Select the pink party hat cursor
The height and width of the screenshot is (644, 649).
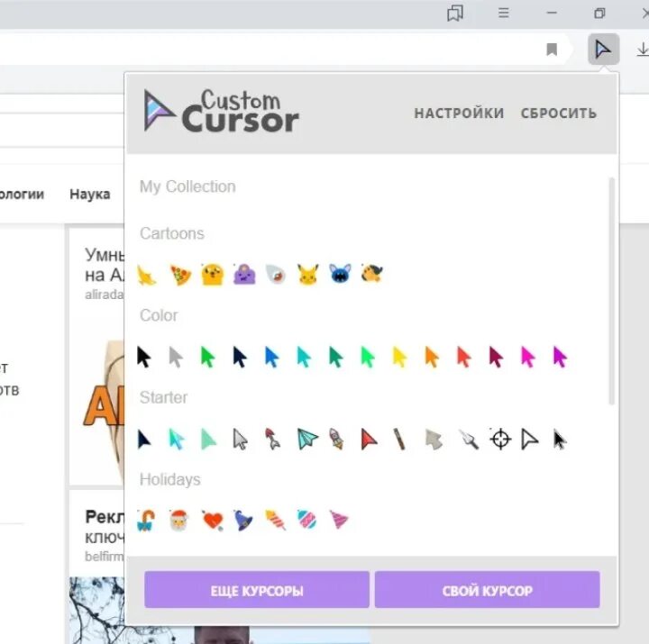pyautogui.click(x=340, y=520)
